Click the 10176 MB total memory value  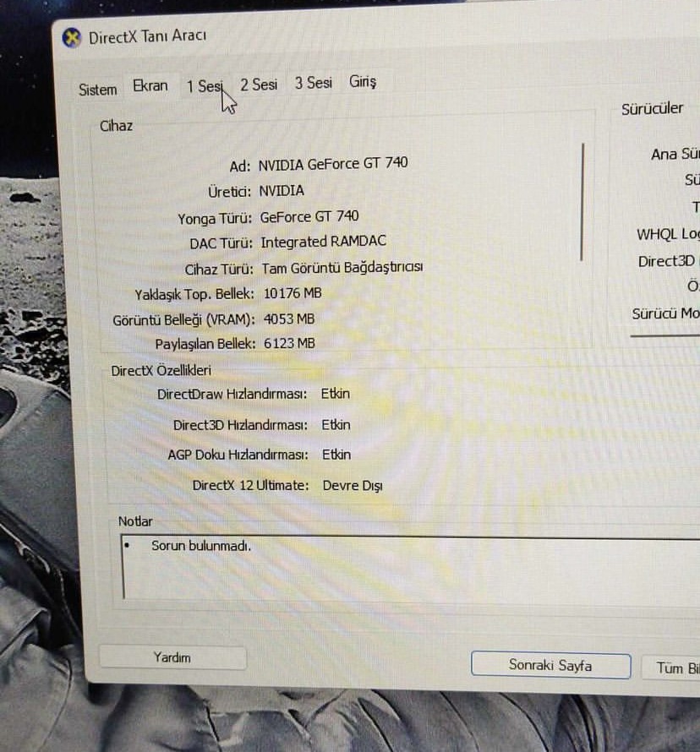pyautogui.click(x=293, y=293)
